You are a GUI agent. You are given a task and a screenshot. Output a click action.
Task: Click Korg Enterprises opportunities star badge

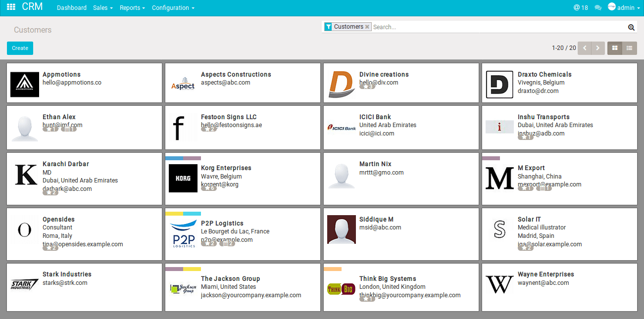pos(209,188)
